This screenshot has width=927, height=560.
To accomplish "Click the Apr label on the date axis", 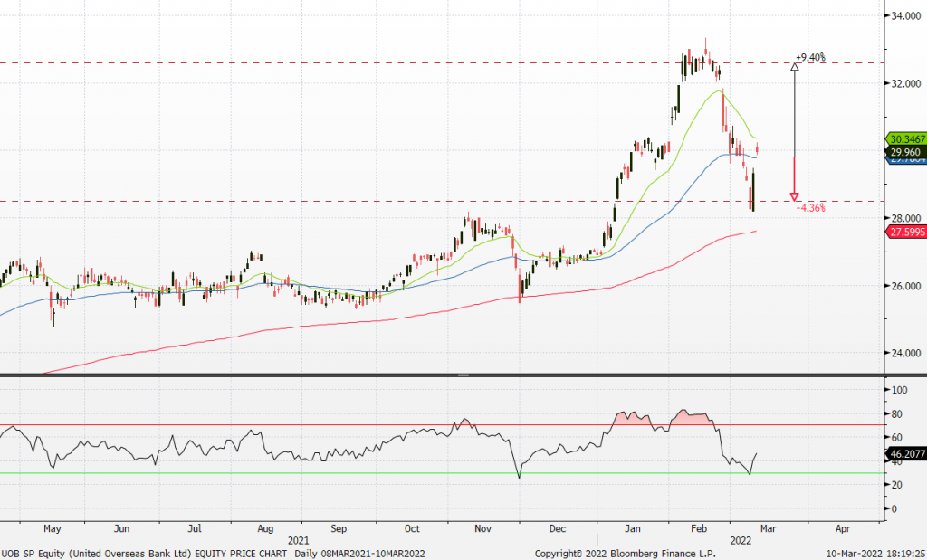I will pos(843,528).
